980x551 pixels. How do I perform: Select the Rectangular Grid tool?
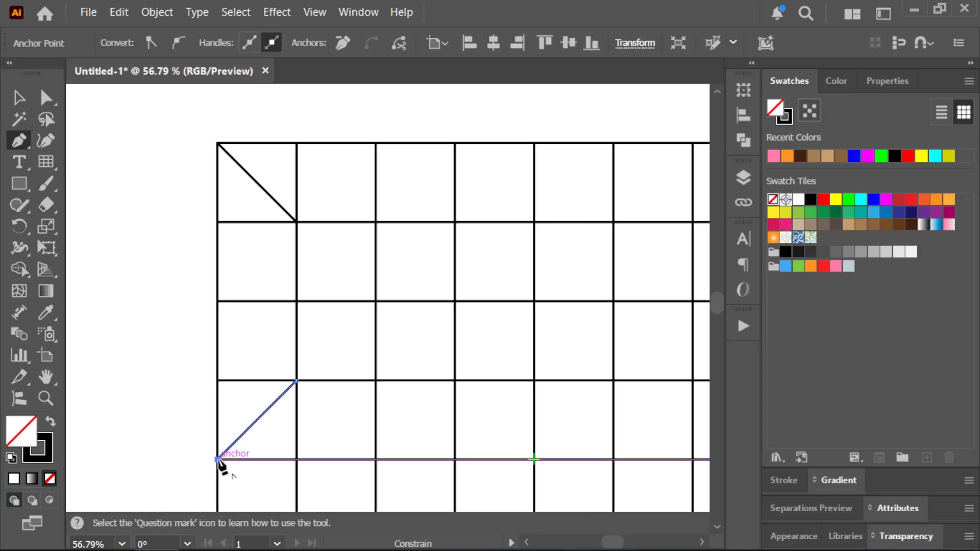click(x=46, y=162)
